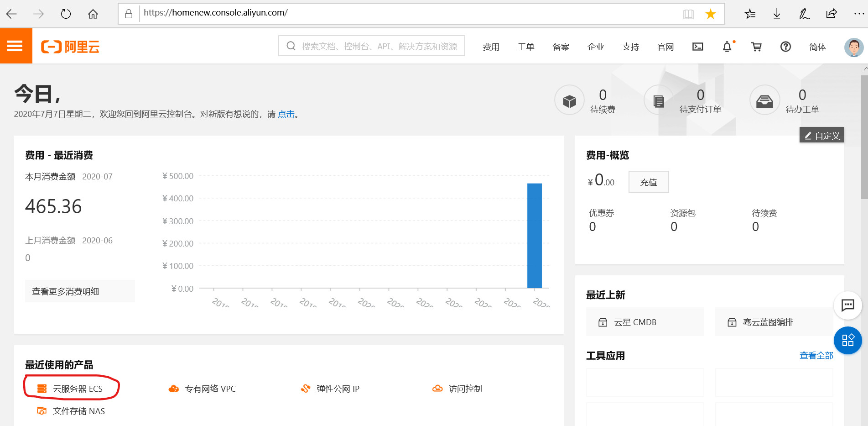Open the Cloud Shell terminal icon
868x426 pixels.
click(697, 47)
